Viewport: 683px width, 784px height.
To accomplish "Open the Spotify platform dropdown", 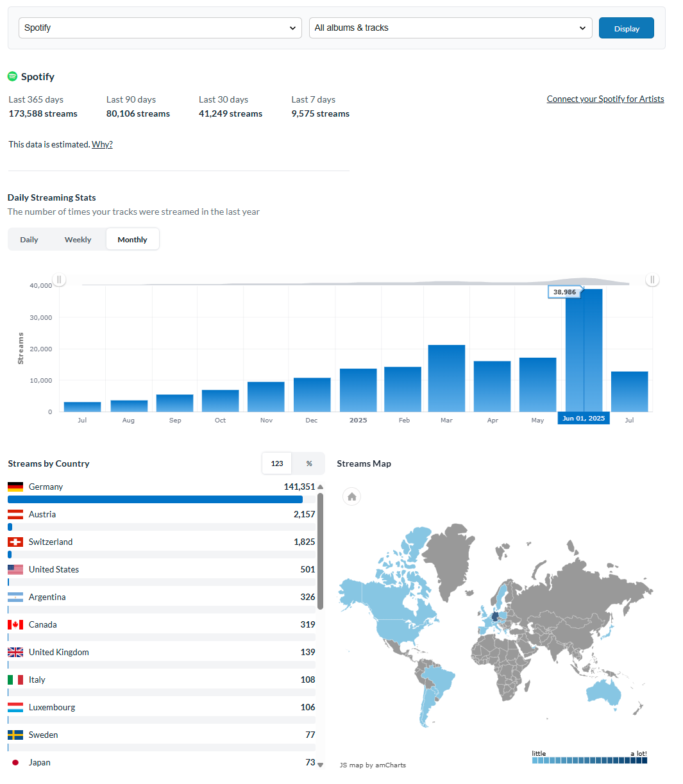I will coord(160,28).
